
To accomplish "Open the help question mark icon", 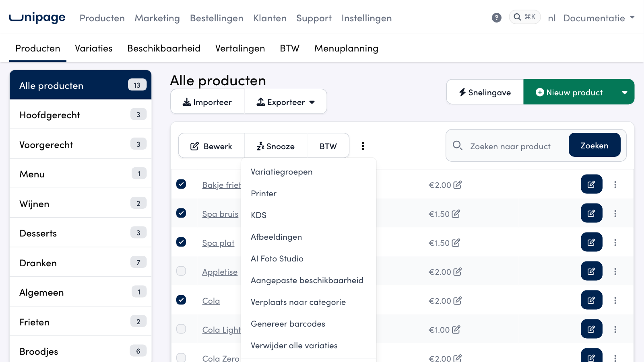I will point(497,18).
